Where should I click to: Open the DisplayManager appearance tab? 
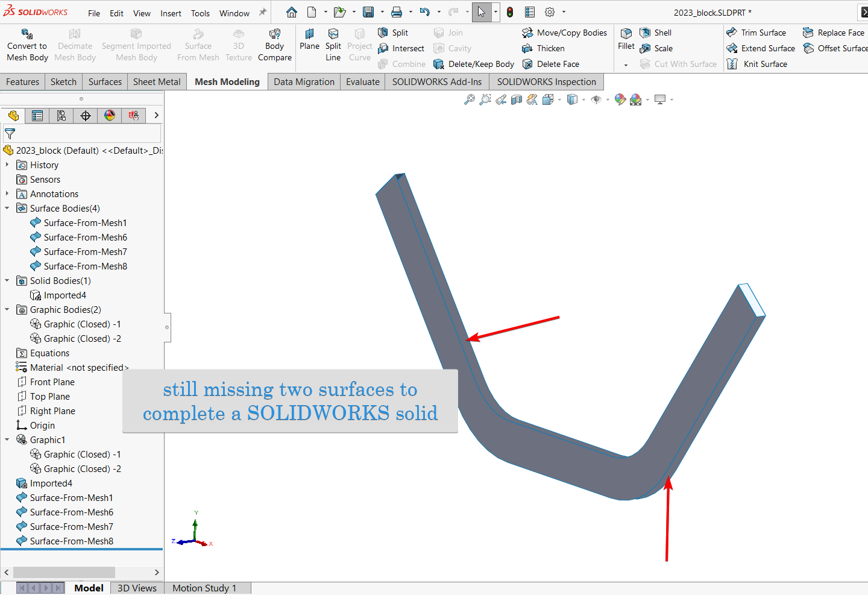click(x=110, y=115)
